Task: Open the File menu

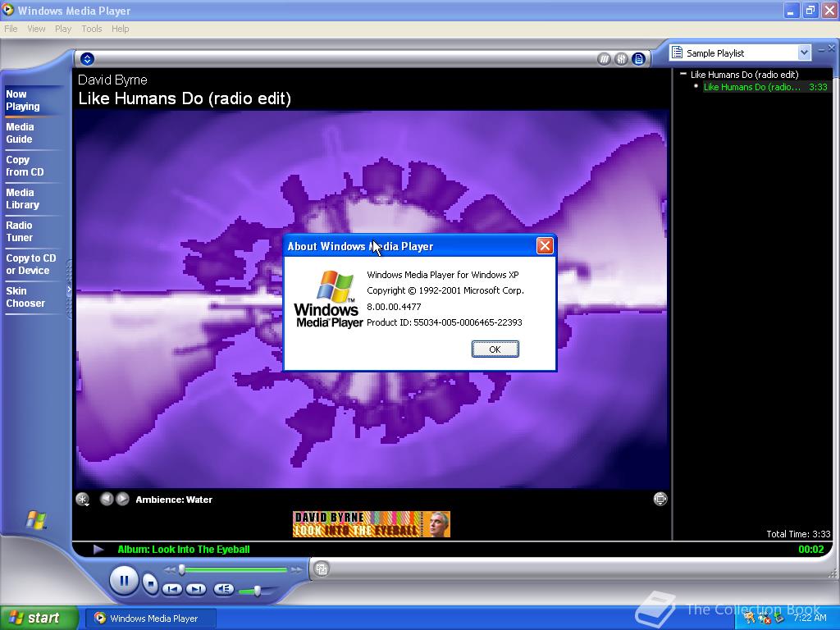Action: click(x=11, y=29)
